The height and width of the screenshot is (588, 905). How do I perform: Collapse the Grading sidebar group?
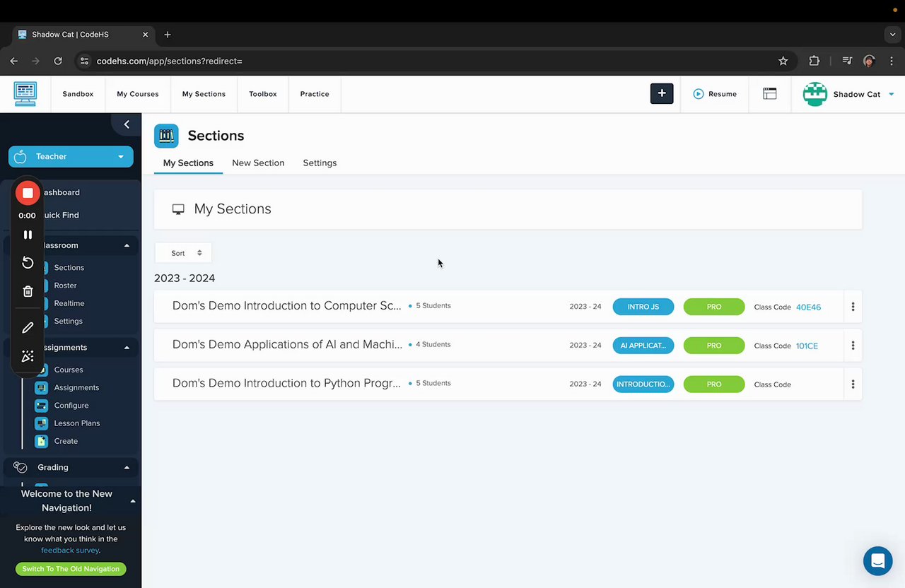pos(127,467)
